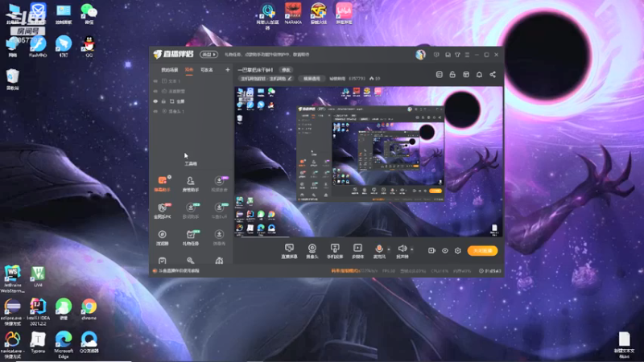Click the stream timer in the status bar
This screenshot has width=644, height=362.
coord(490,271)
